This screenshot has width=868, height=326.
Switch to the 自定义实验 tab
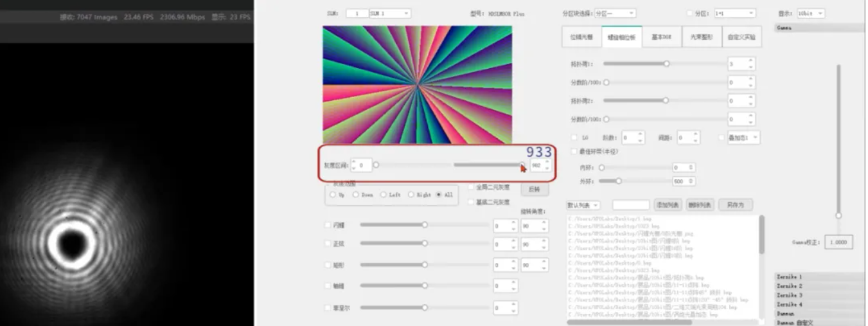741,37
